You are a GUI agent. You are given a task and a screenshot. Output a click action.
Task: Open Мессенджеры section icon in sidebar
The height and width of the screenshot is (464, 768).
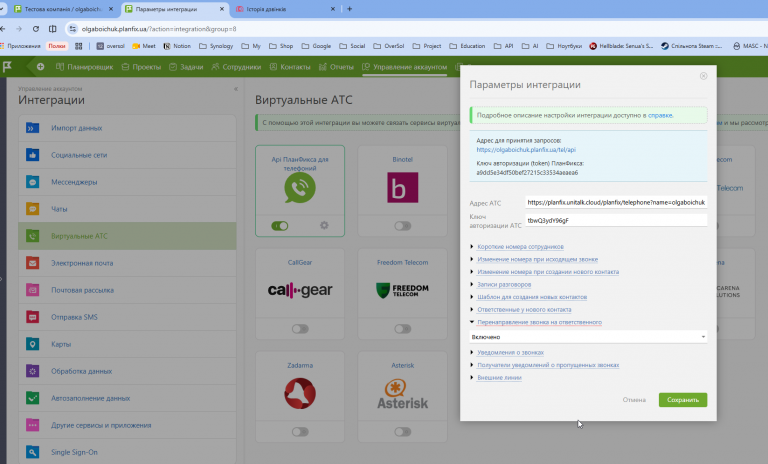(32, 182)
